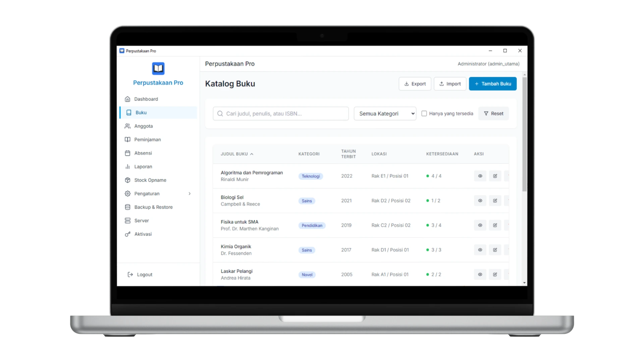Edit the Kimia Organik row

[495, 250]
